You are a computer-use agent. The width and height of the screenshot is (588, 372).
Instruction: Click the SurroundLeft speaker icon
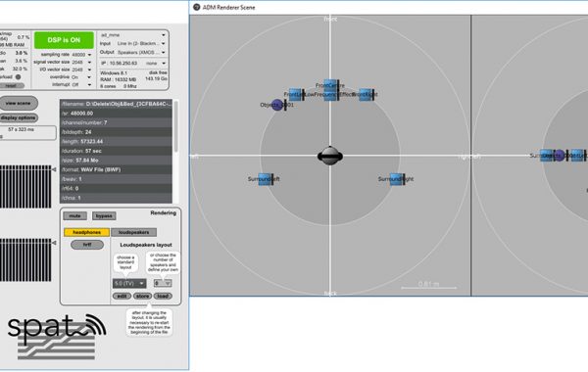pyautogui.click(x=265, y=179)
